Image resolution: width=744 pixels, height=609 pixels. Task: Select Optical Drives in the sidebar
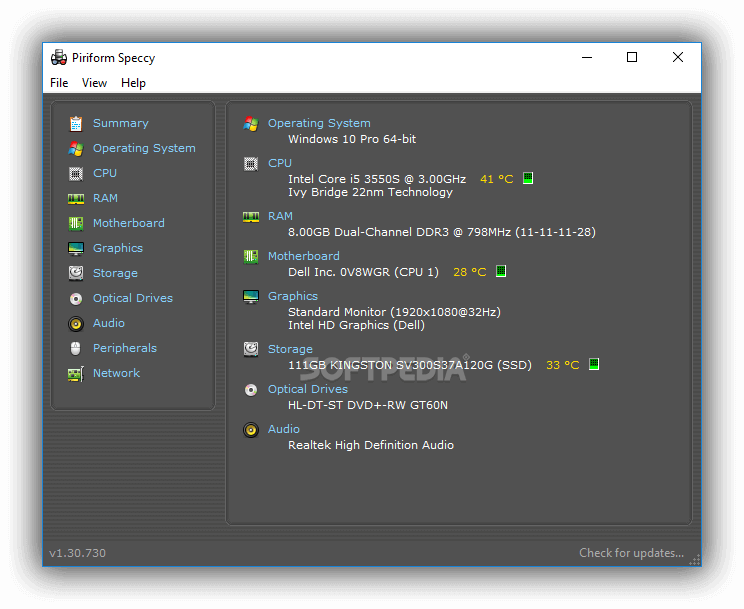coord(133,298)
